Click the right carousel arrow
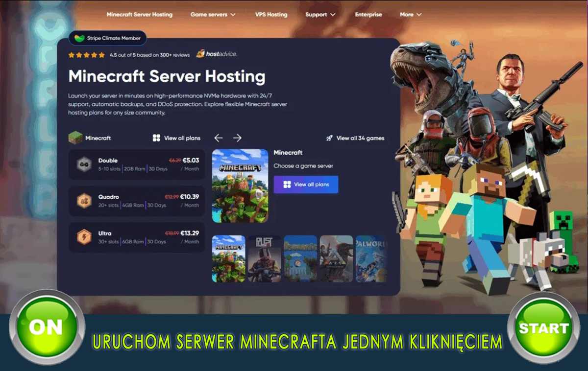Screen dimensions: 588x371 238,138
